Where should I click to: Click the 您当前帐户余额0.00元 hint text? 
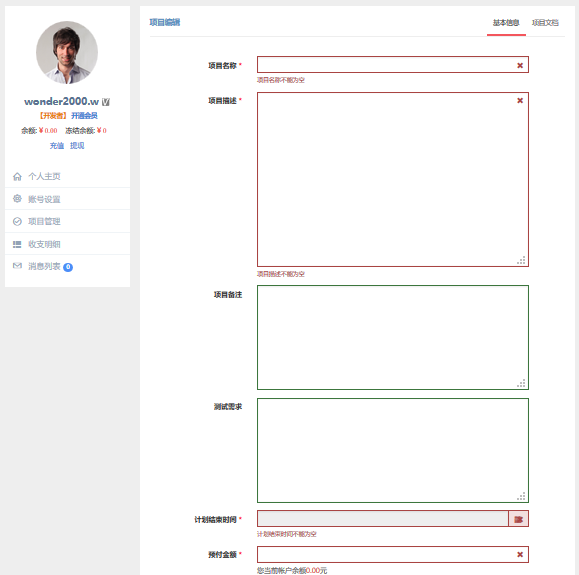pos(292,571)
